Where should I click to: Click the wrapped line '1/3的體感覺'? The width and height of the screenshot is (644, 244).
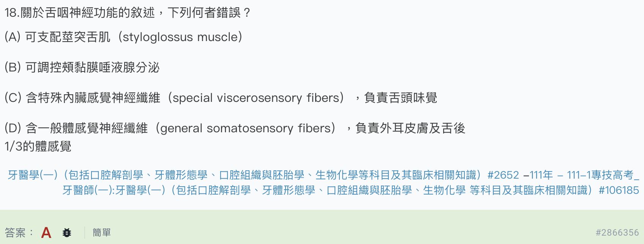coord(38,147)
